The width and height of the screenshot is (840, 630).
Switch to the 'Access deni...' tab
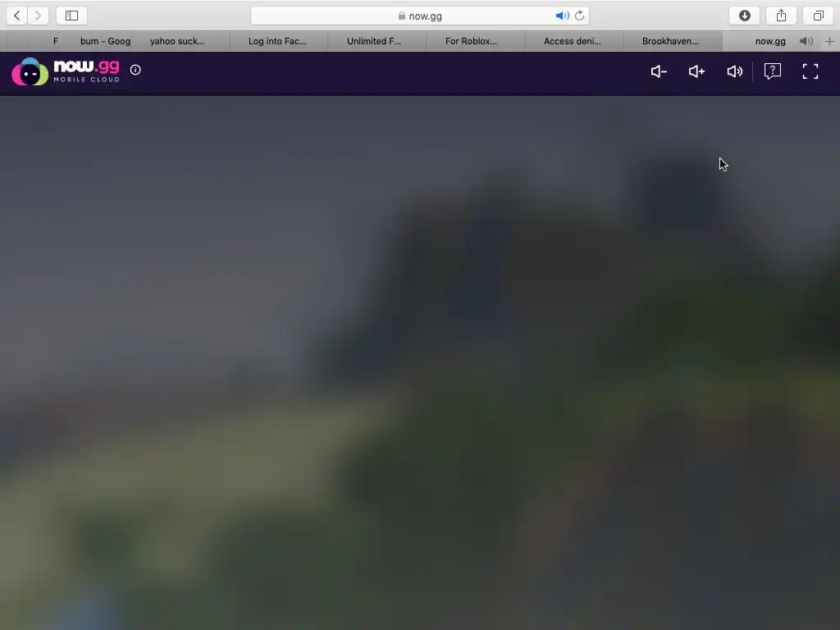pos(572,41)
